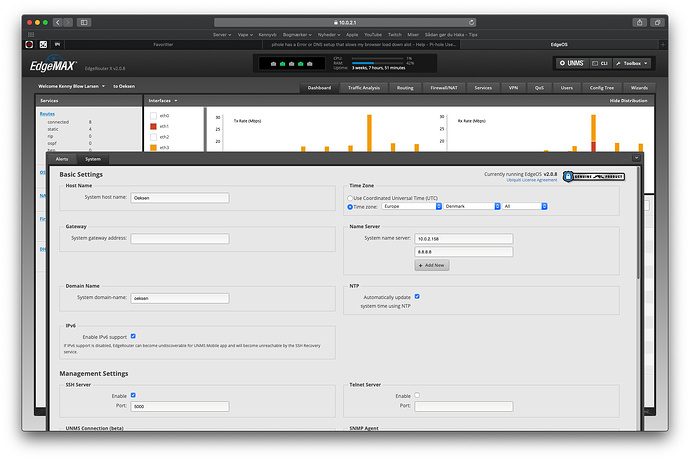Open the Europe time zone dropdown
This screenshot has width=690, height=460.
point(409,206)
